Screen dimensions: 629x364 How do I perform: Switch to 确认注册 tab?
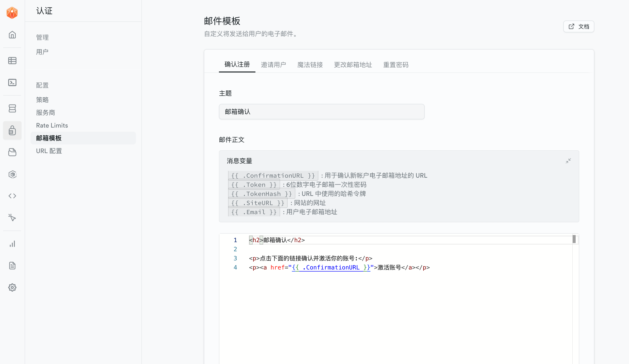coord(237,64)
